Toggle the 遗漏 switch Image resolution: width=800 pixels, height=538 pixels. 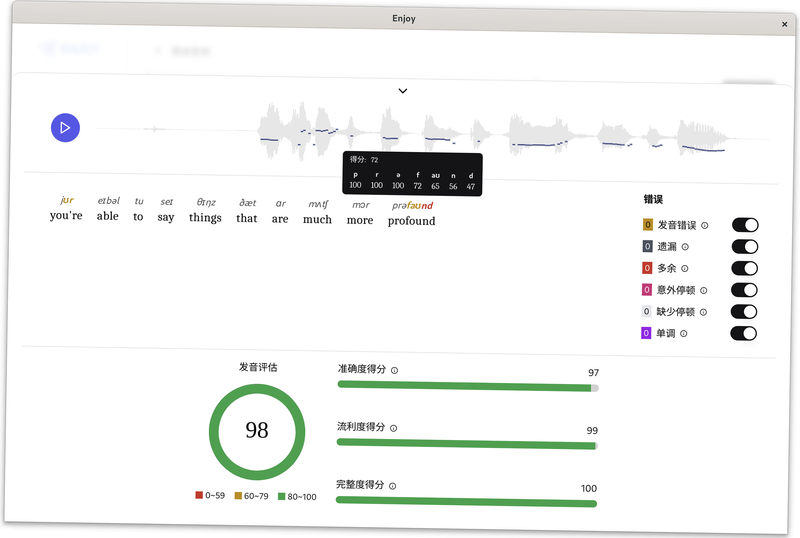tap(745, 247)
